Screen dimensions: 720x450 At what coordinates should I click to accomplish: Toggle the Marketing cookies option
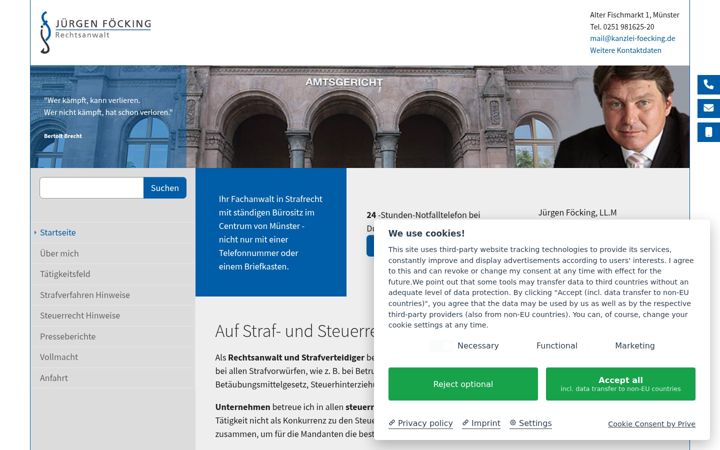point(635,346)
